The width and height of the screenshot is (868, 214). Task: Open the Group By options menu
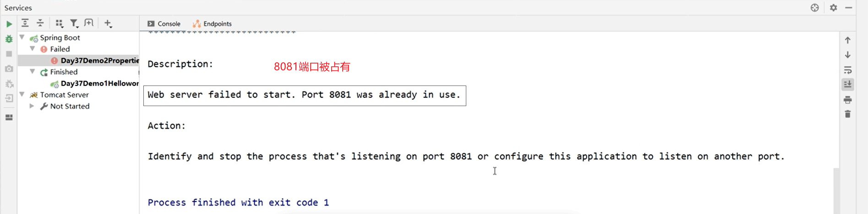pos(59,23)
